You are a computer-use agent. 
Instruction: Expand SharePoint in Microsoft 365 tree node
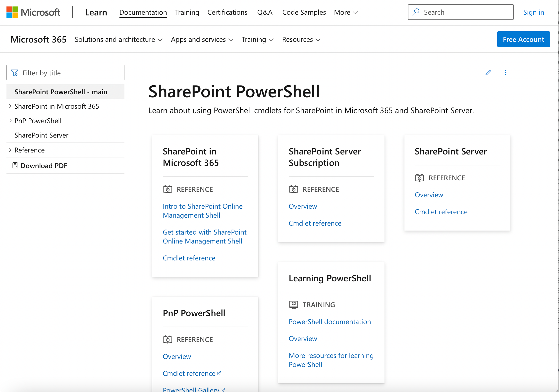(10, 106)
